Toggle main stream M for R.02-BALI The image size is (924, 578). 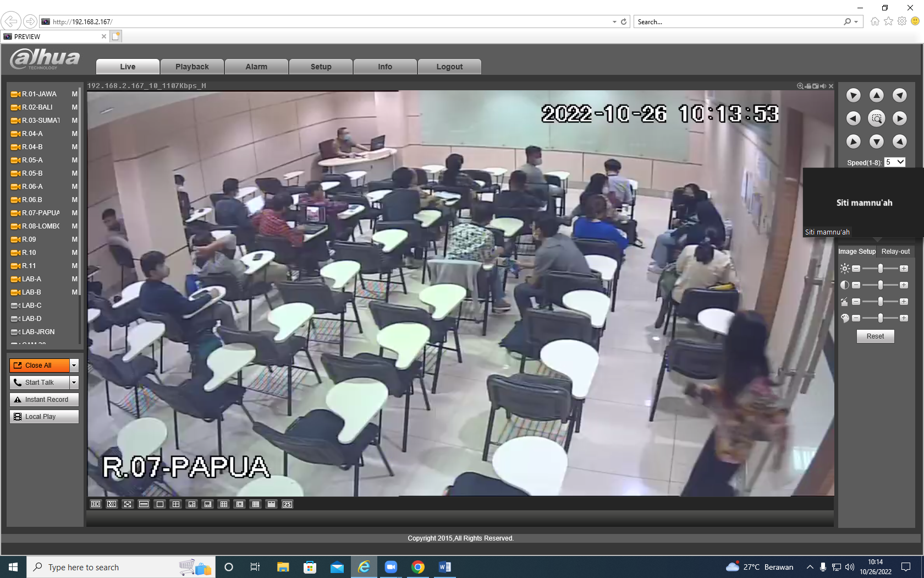click(x=75, y=107)
